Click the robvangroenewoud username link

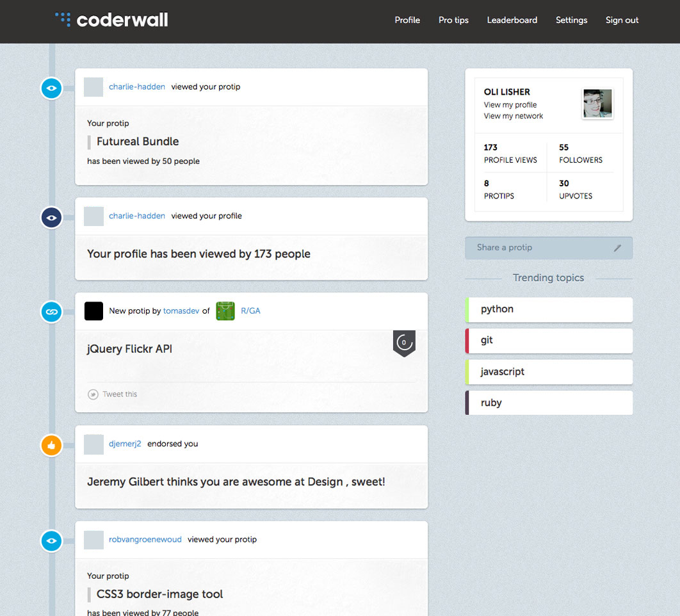[x=145, y=539]
